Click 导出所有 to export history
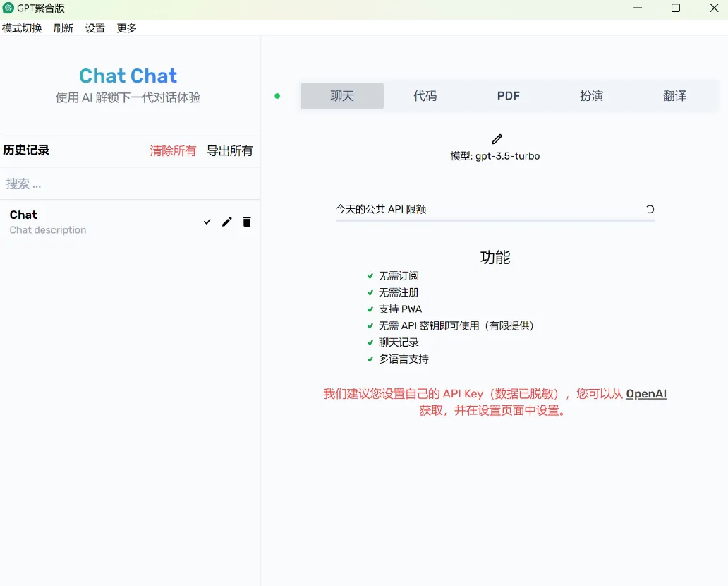Viewport: 728px width, 586px height. 229,150
